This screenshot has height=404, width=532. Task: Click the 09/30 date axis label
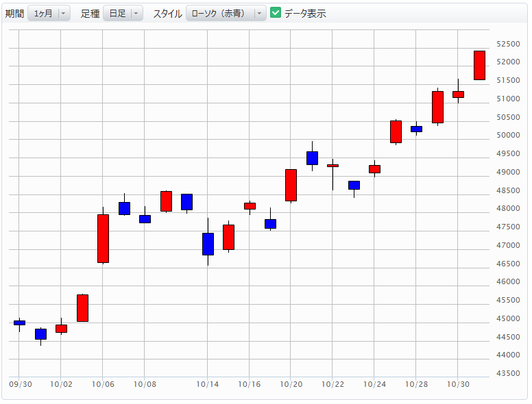pyautogui.click(x=20, y=385)
